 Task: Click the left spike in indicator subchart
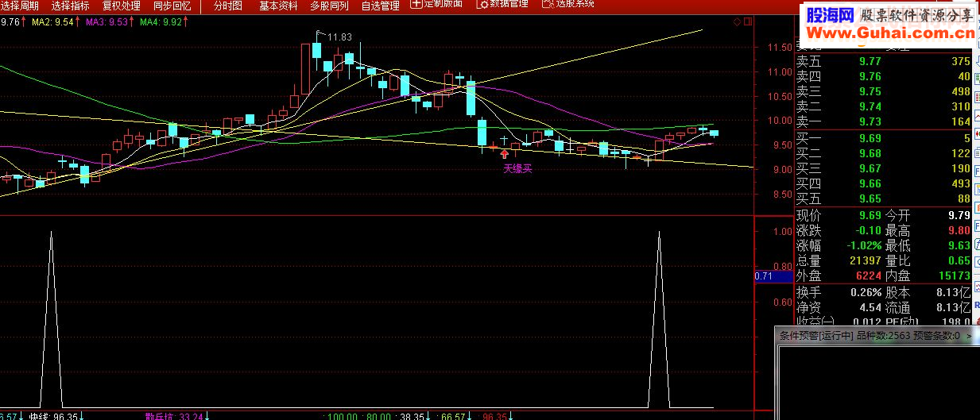tap(52, 318)
